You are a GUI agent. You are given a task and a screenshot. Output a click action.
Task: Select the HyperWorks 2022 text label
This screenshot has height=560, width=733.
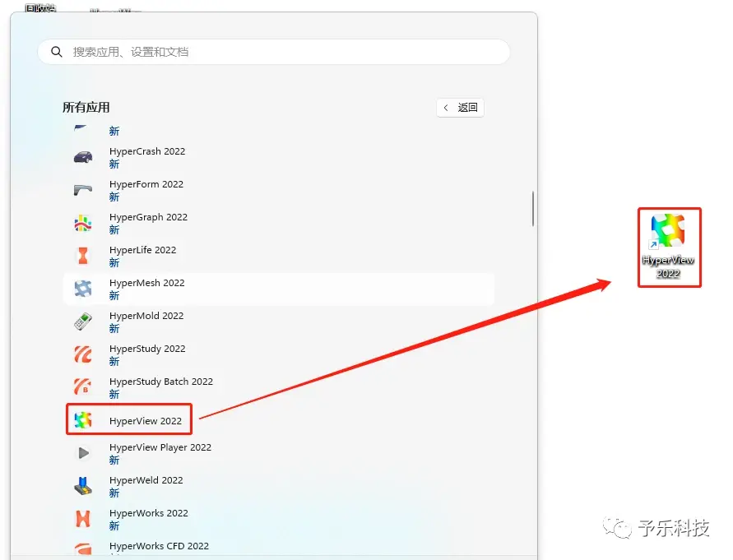pyautogui.click(x=149, y=513)
